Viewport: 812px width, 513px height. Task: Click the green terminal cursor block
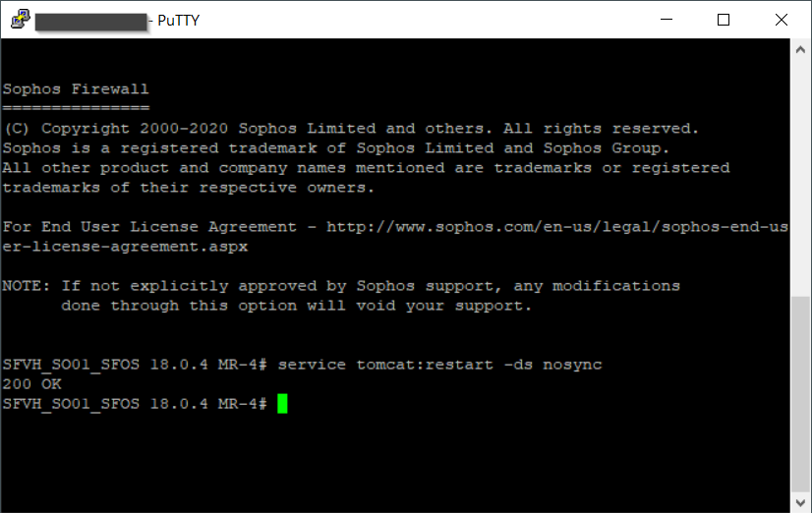[x=282, y=404]
